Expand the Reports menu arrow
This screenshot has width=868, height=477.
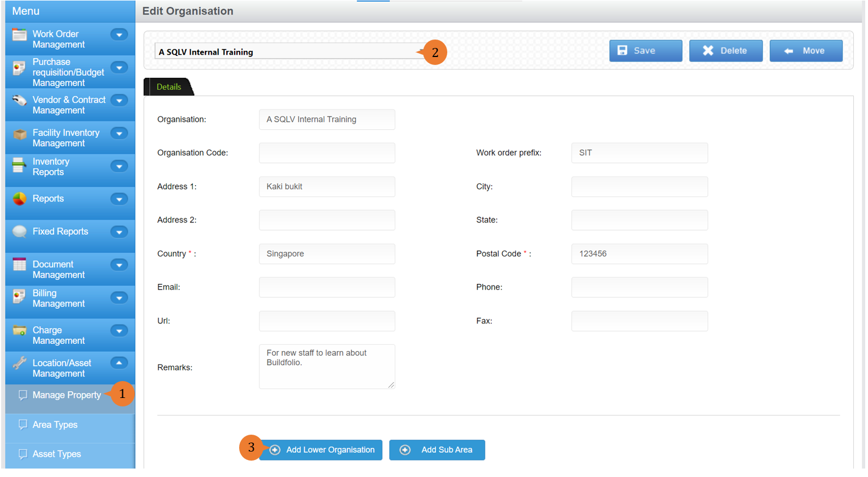coord(119,199)
